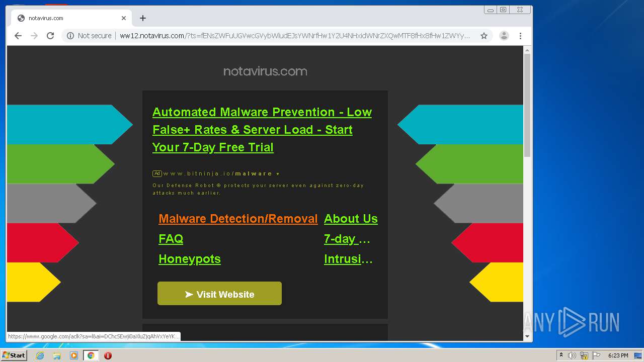Click the Visit Website button
The height and width of the screenshot is (362, 644).
tap(219, 294)
